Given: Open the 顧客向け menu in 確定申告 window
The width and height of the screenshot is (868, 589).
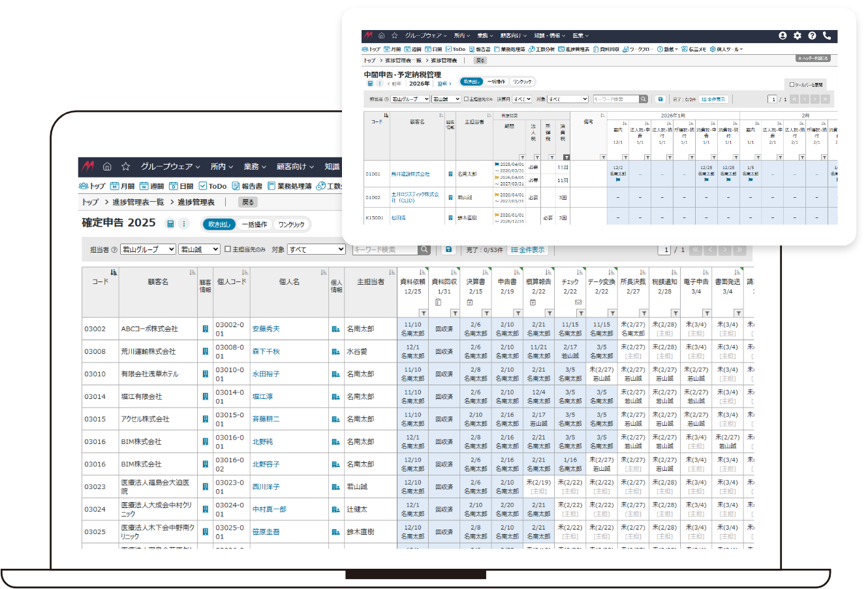Looking at the screenshot, I should [295, 167].
